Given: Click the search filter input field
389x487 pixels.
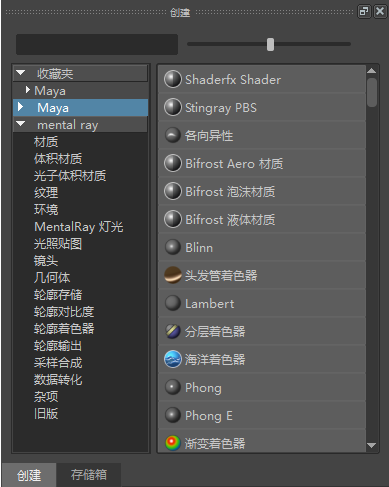Looking at the screenshot, I should [97, 44].
